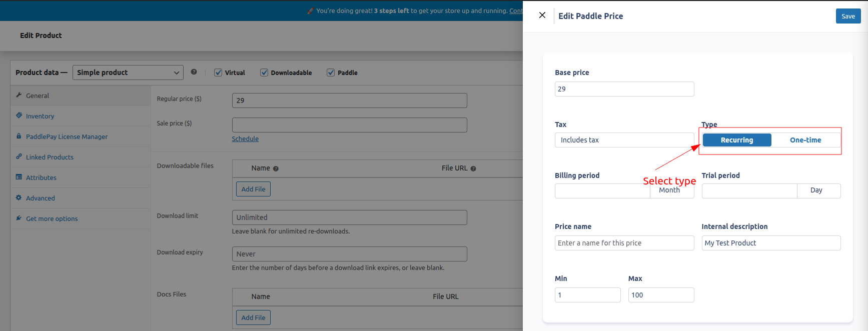Close the Edit Paddle Price panel
This screenshot has height=331, width=868.
[x=542, y=15]
